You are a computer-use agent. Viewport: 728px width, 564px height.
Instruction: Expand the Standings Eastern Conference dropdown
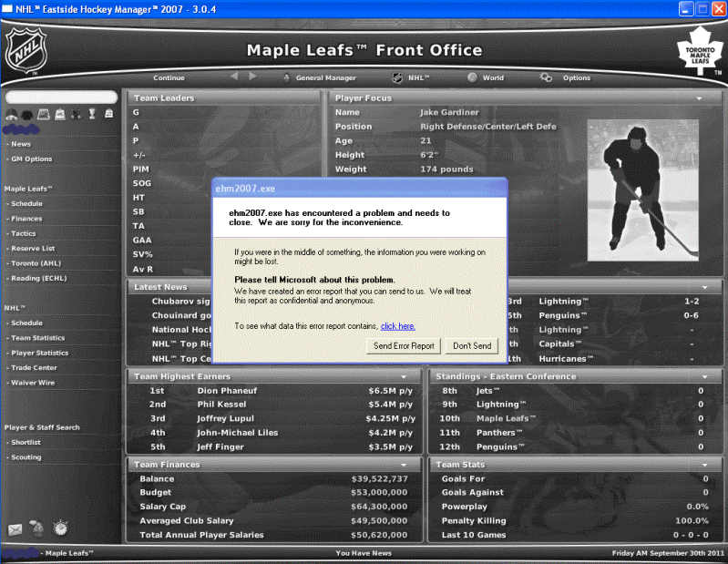coord(705,377)
